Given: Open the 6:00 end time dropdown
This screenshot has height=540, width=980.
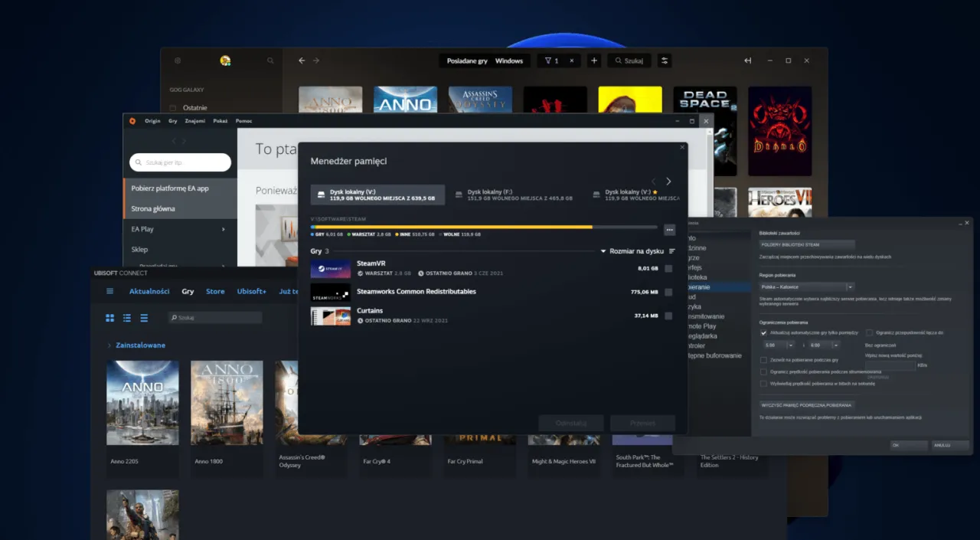Looking at the screenshot, I should (825, 345).
